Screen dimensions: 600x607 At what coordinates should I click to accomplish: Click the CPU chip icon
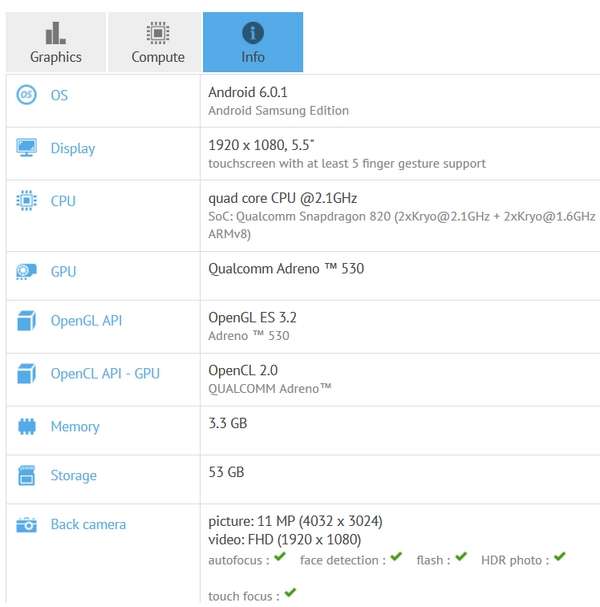[26, 201]
